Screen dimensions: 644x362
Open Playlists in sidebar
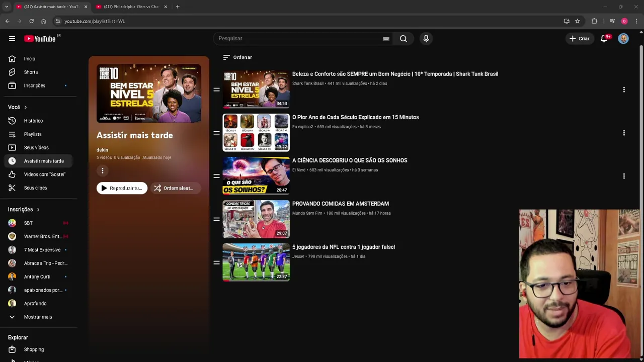pyautogui.click(x=39, y=134)
